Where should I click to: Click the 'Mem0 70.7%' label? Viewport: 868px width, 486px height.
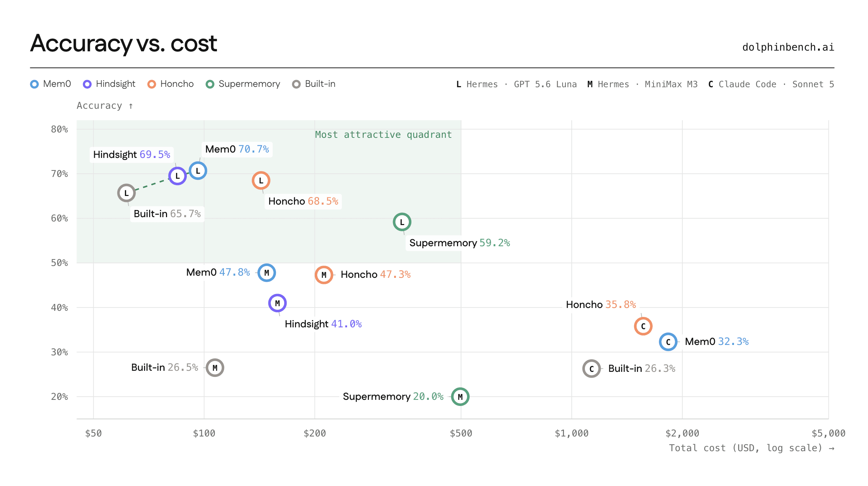[237, 149]
